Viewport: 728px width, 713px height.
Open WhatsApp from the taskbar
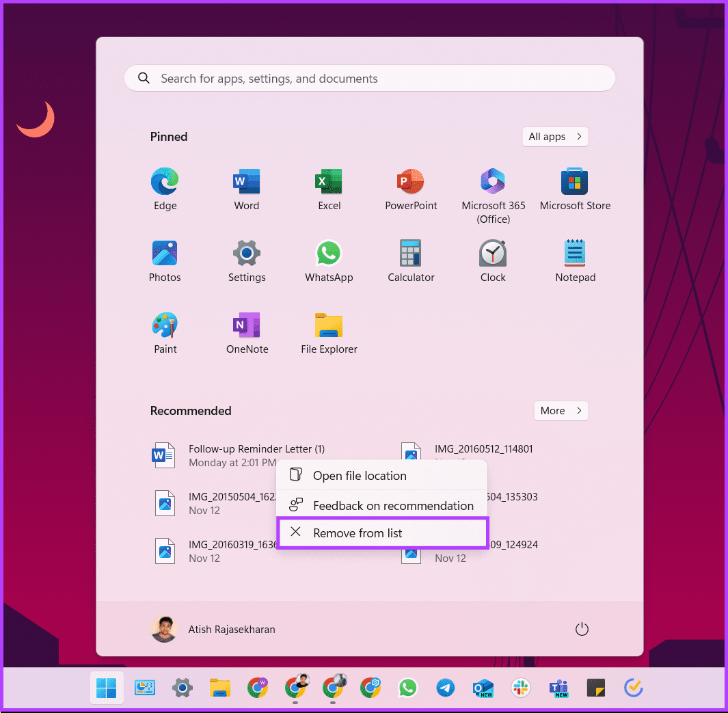[407, 688]
